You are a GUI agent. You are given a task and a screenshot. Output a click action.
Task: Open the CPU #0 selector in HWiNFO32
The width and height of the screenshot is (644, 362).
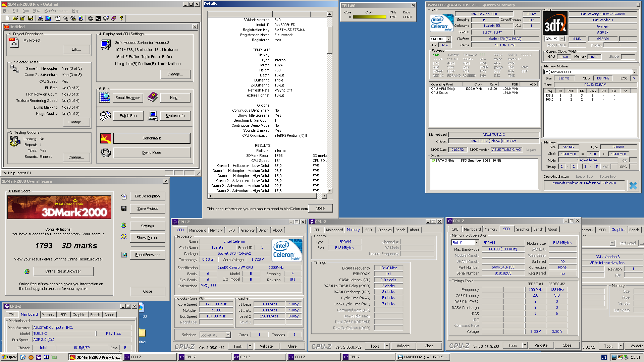pyautogui.click(x=448, y=39)
